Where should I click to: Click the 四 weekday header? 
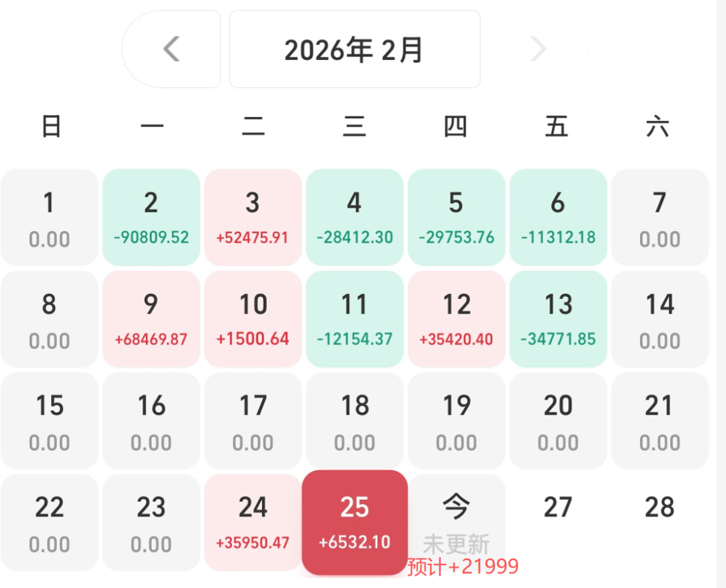pos(456,126)
